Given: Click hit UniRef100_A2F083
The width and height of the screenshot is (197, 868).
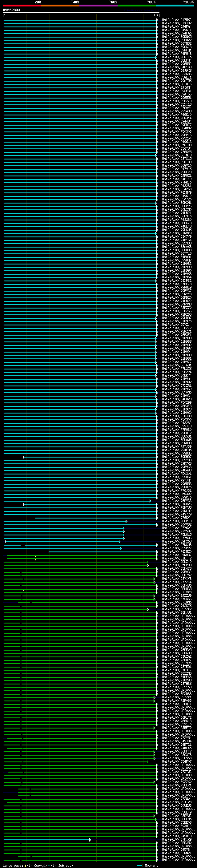Looking at the screenshot, I should (x=177, y=701).
